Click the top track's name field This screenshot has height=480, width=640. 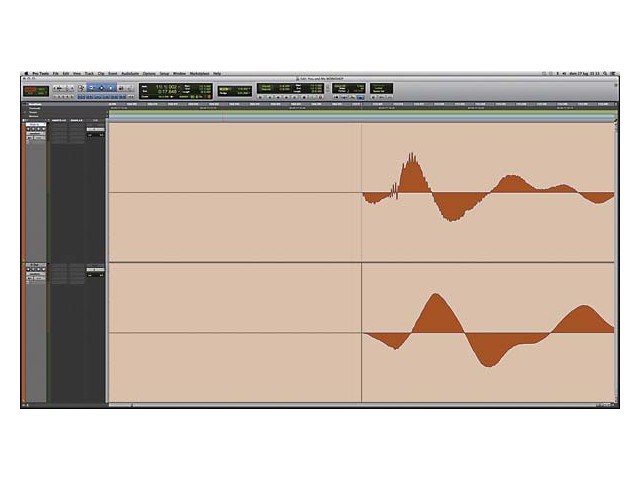(x=36, y=124)
